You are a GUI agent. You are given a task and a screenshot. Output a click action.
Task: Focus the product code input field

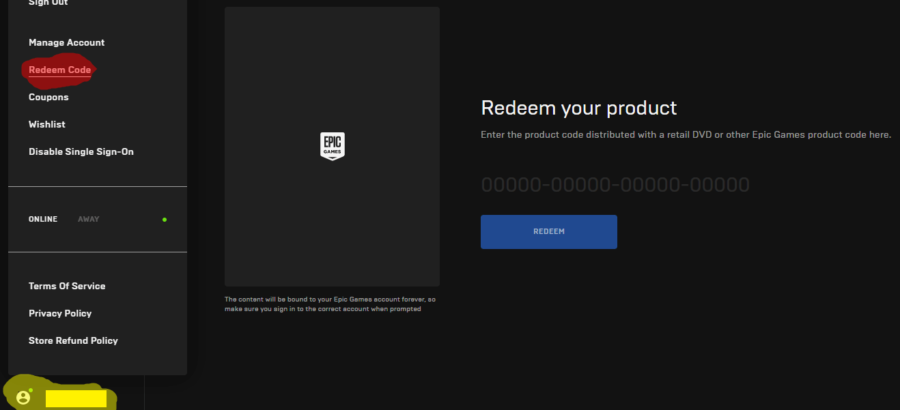pos(615,185)
